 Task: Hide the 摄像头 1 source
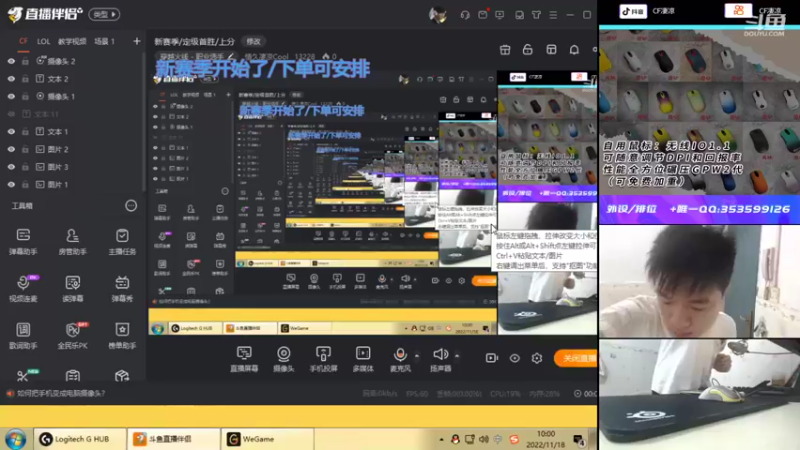(x=11, y=96)
